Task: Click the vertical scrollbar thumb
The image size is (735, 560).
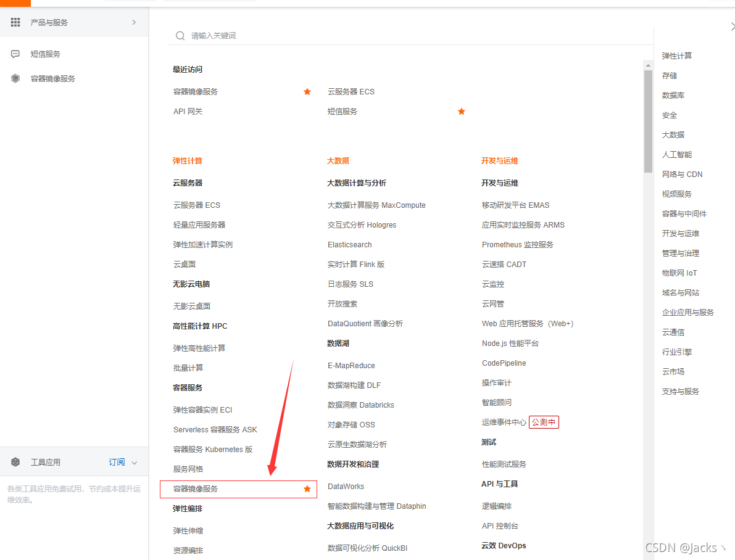Action: 648,121
